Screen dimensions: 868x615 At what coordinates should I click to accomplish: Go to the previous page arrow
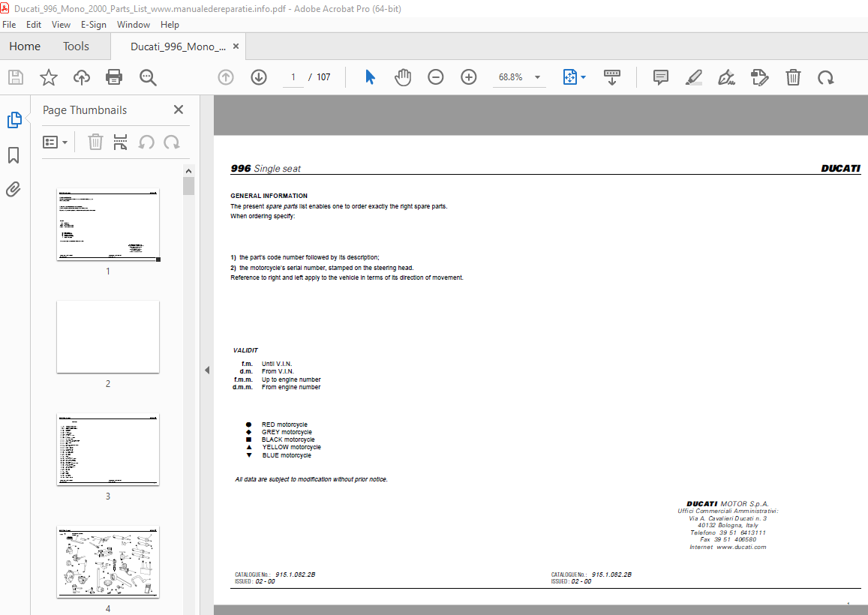click(226, 77)
